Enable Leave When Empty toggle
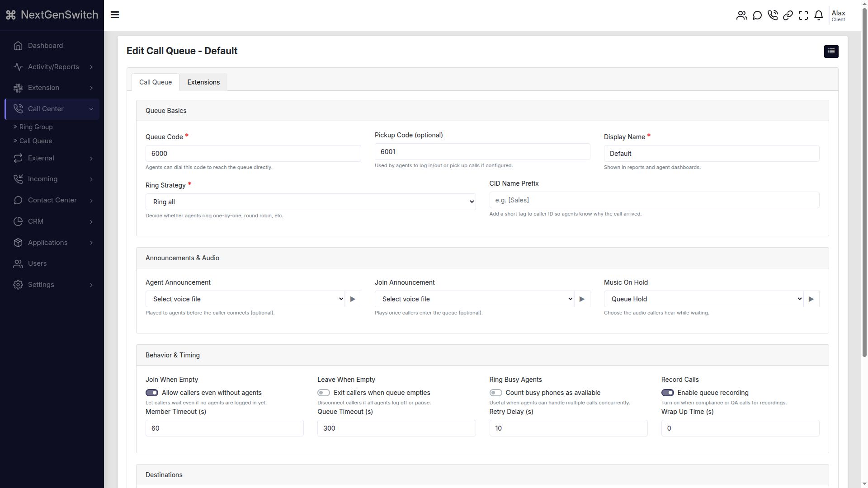This screenshot has width=868, height=488. click(324, 393)
